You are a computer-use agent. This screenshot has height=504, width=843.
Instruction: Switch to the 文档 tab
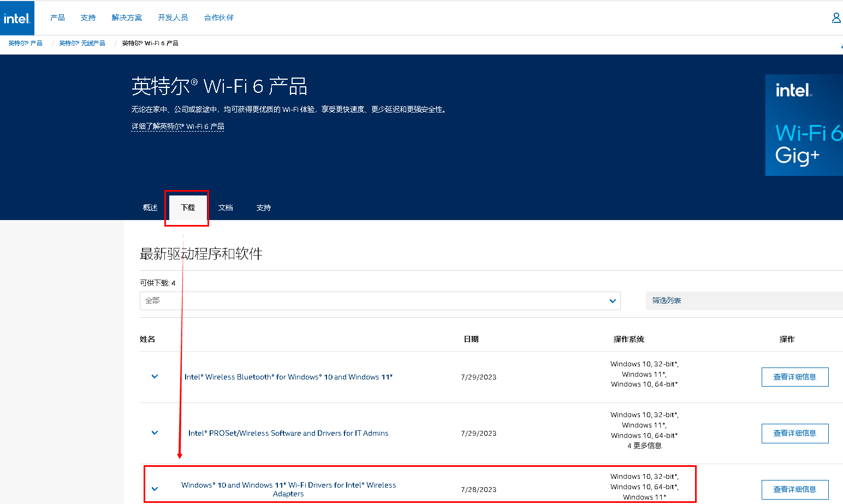pyautogui.click(x=225, y=207)
